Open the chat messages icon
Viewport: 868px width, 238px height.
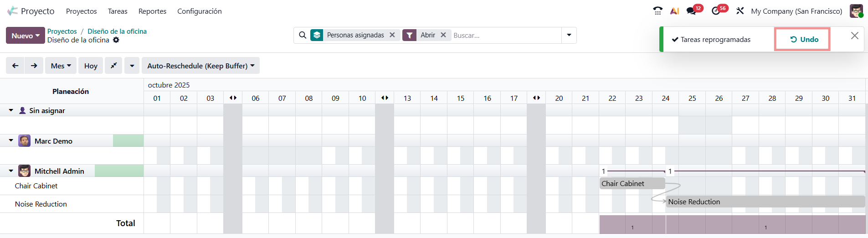click(x=691, y=11)
